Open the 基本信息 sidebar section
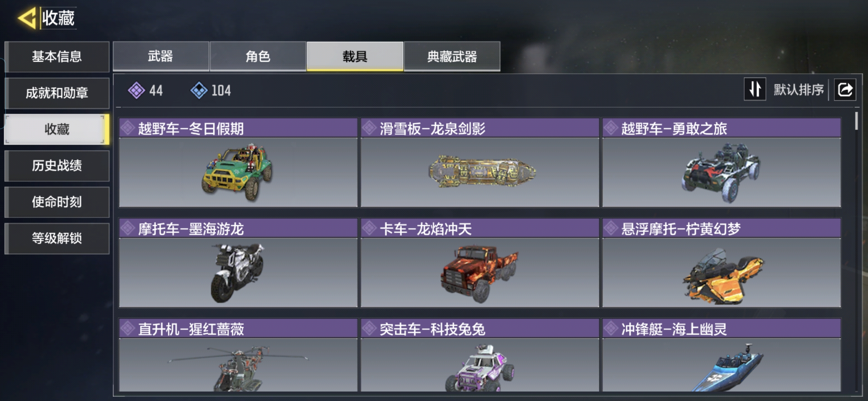Image resolution: width=868 pixels, height=401 pixels. [x=57, y=56]
